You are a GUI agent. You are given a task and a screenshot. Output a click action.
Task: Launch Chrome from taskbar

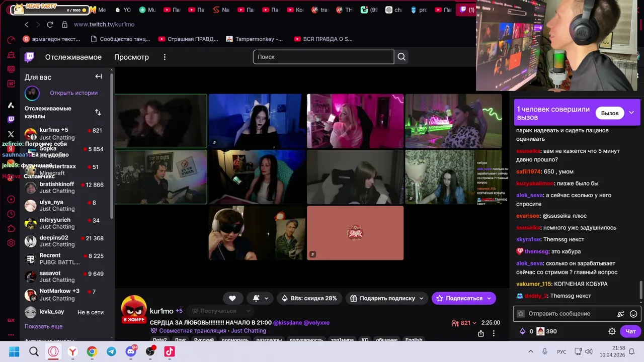click(92, 351)
